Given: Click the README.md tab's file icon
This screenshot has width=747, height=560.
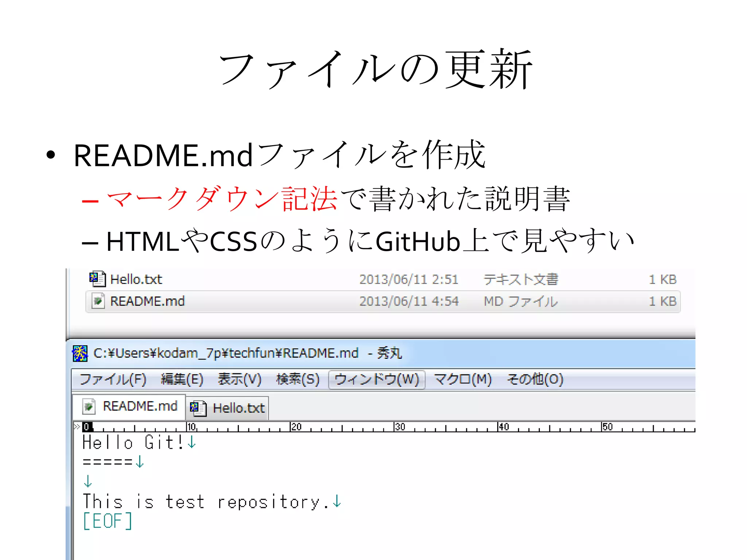Looking at the screenshot, I should (x=89, y=406).
